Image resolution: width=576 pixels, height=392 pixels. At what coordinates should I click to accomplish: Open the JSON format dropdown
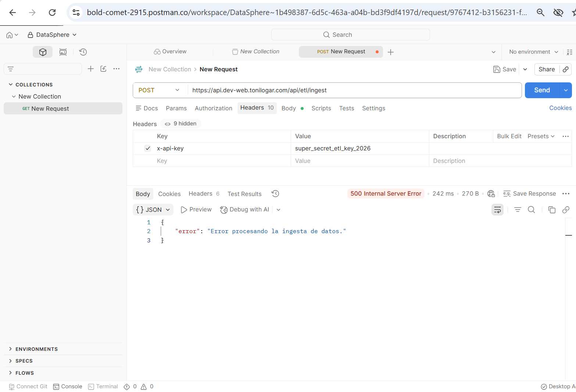pos(153,210)
